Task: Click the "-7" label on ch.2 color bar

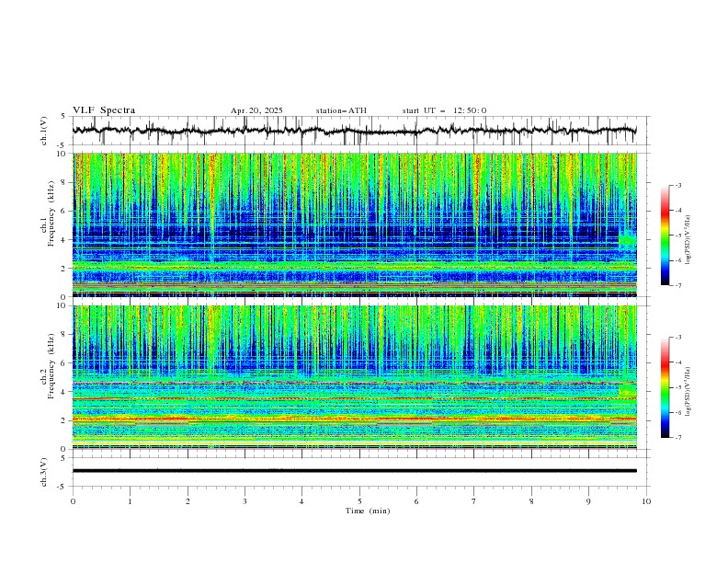Action: tap(678, 438)
